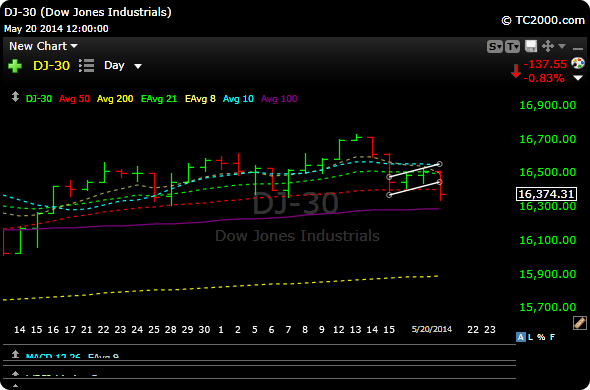Click the floppy disk save chart icon
This screenshot has height=390, width=590.
pyautogui.click(x=531, y=47)
